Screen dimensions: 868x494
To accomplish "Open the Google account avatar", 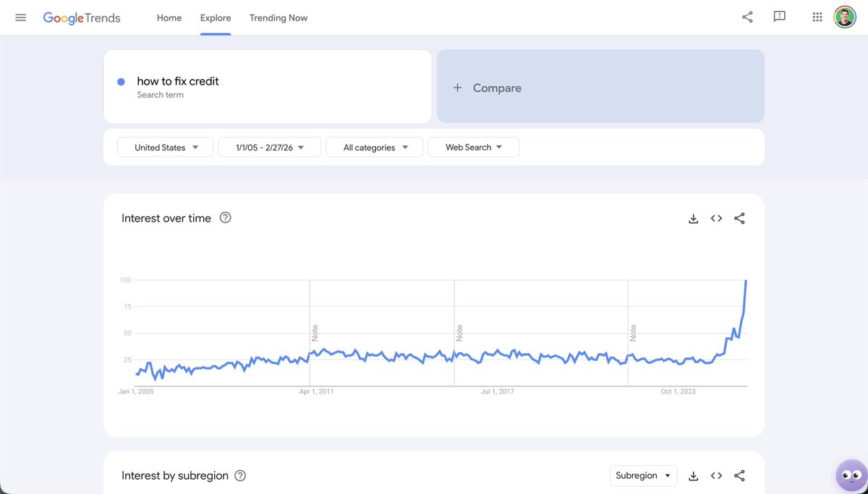I will pos(845,17).
